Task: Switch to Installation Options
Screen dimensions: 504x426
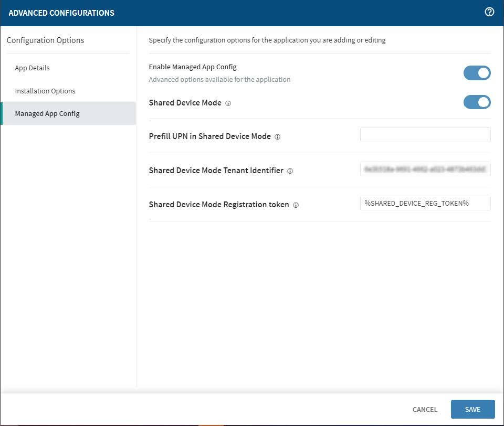Action: click(x=45, y=91)
